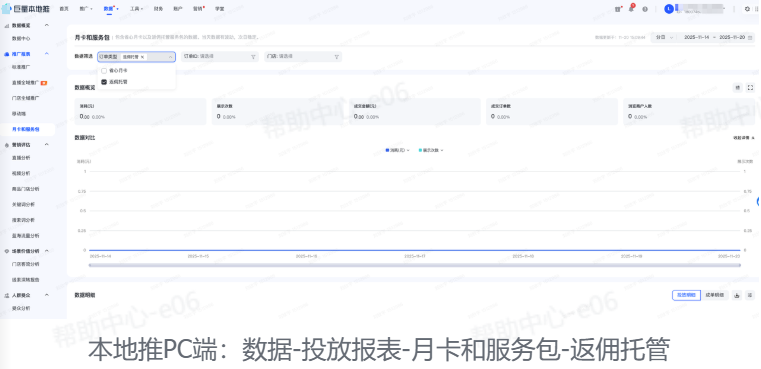
Task: Click the filter funnel in 门店 field
Action: pyautogui.click(x=336, y=57)
